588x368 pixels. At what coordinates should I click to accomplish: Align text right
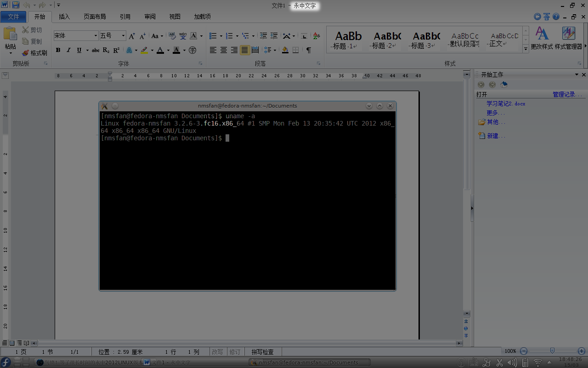(x=234, y=50)
